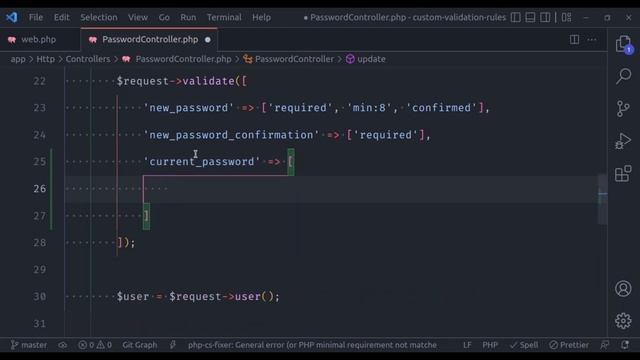Toggle bottom panel layout icon
This screenshot has width=640, height=360.
[530, 17]
